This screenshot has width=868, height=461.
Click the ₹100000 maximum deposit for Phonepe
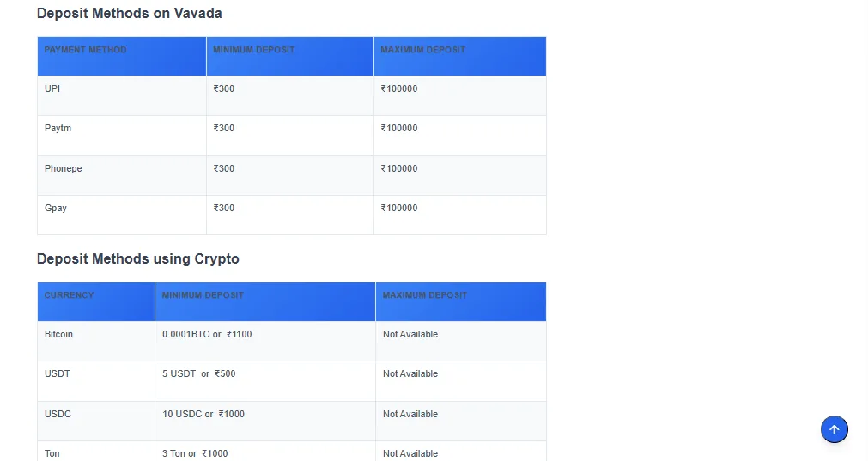pyautogui.click(x=460, y=175)
